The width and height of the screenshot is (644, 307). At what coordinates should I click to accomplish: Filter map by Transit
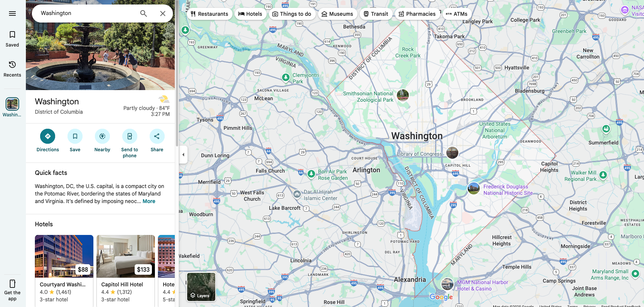point(376,14)
